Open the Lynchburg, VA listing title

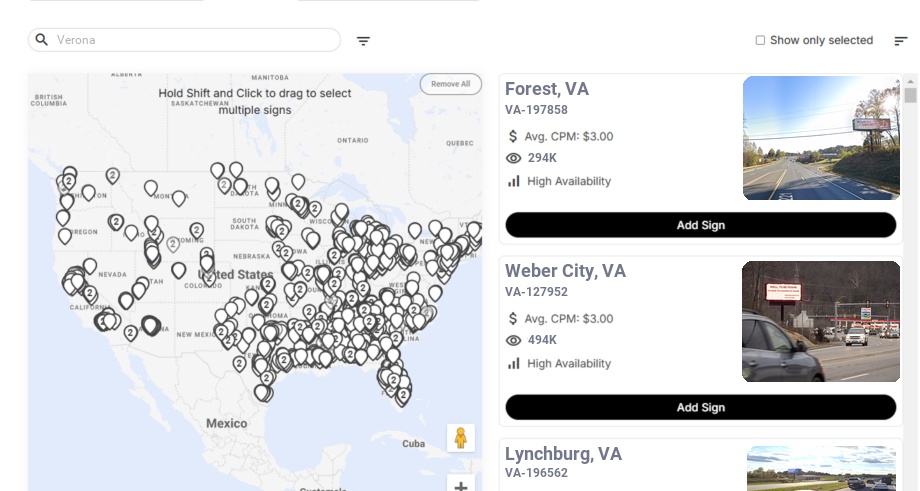[x=563, y=454]
